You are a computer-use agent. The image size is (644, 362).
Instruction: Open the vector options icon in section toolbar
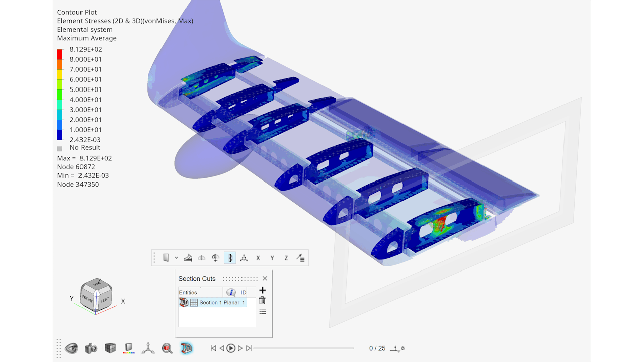point(300,258)
